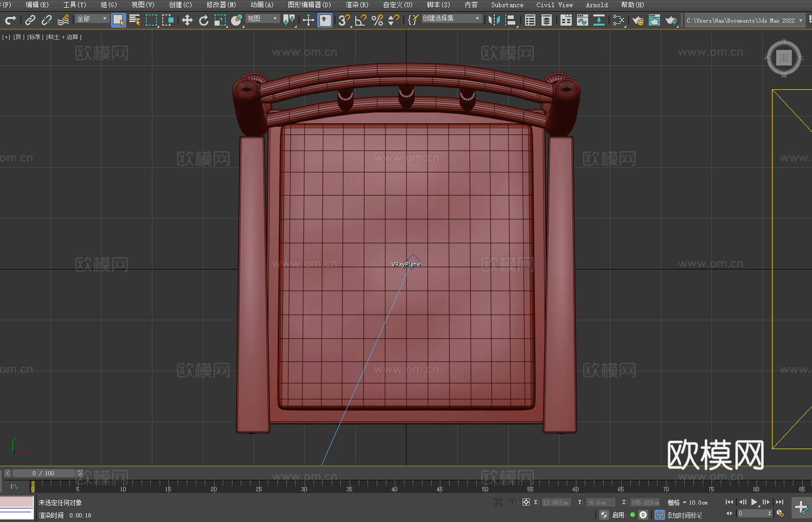Viewport: 812px width, 522px height.
Task: Open the Civil View menu
Action: coord(554,5)
